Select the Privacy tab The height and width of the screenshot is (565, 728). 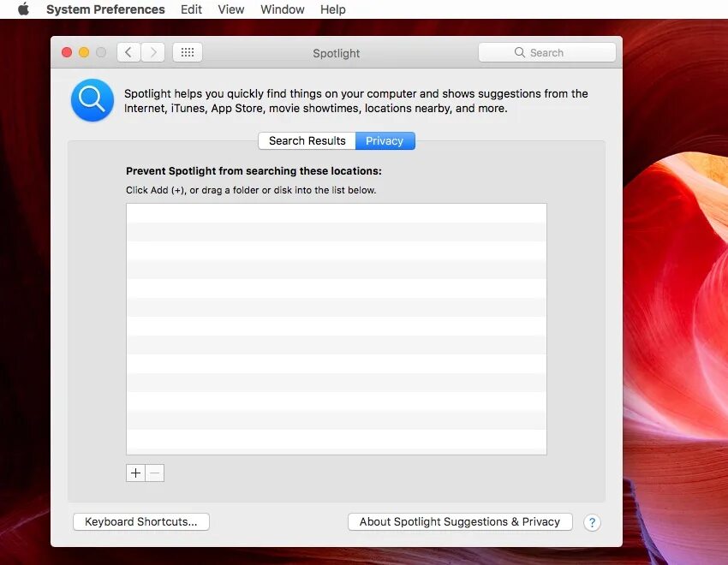[x=385, y=141]
